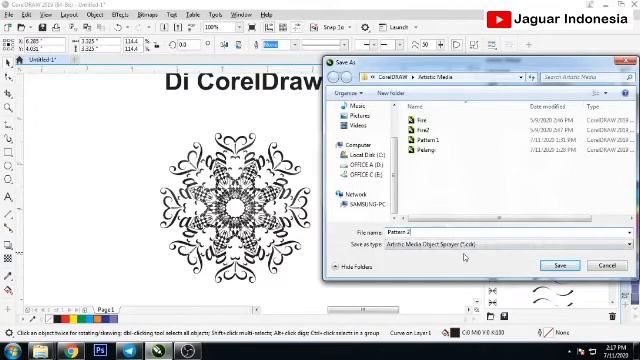Click the Full-screen preview toolbar icon
The width and height of the screenshot is (640, 360).
pyautogui.click(x=252, y=27)
